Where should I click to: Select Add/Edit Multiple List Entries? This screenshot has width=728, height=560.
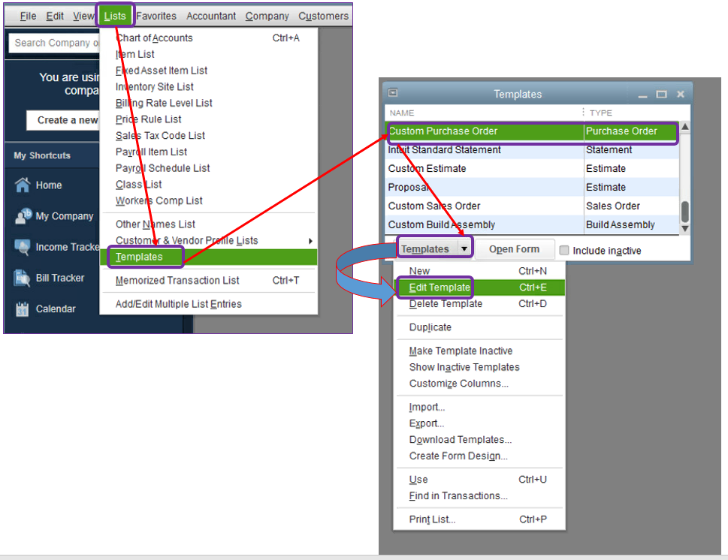pos(209,304)
